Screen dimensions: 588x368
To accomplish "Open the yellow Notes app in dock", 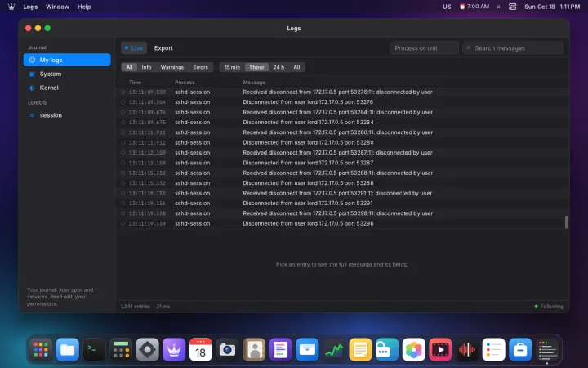I will (360, 350).
